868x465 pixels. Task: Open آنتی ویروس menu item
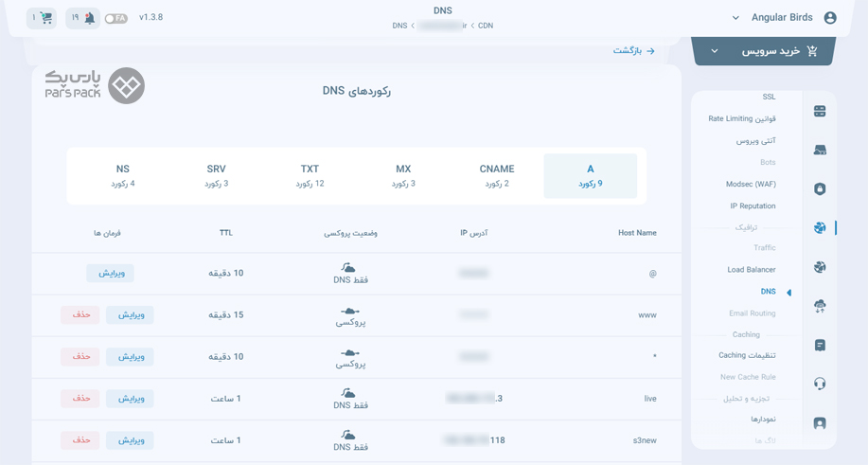(755, 140)
